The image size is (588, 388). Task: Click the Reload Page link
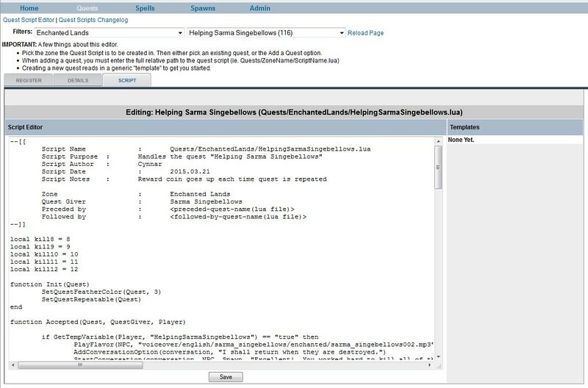365,33
